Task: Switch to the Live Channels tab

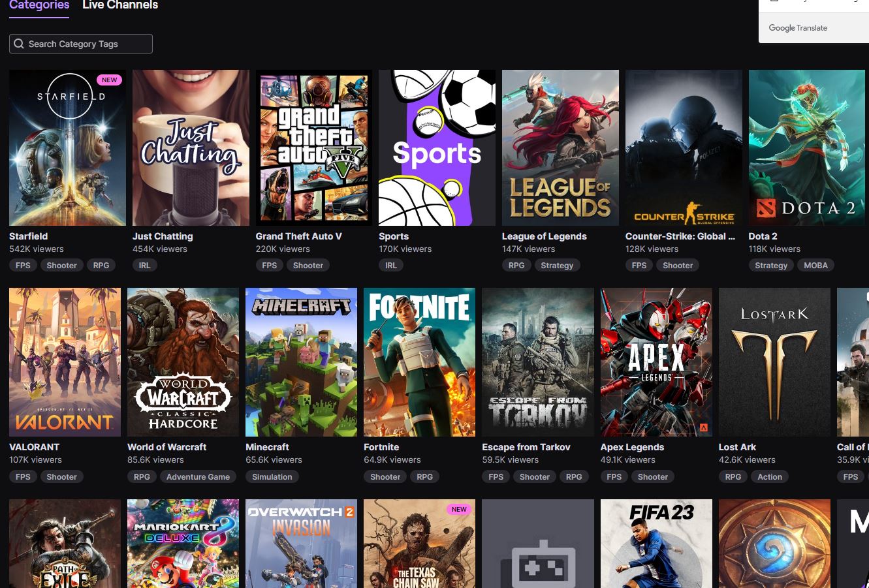Action: (120, 5)
